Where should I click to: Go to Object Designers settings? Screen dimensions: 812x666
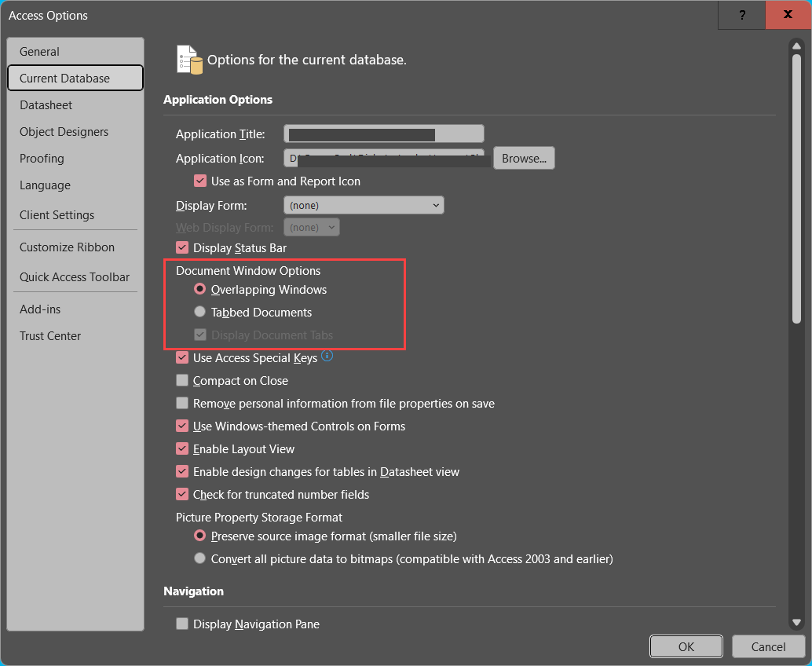75,131
